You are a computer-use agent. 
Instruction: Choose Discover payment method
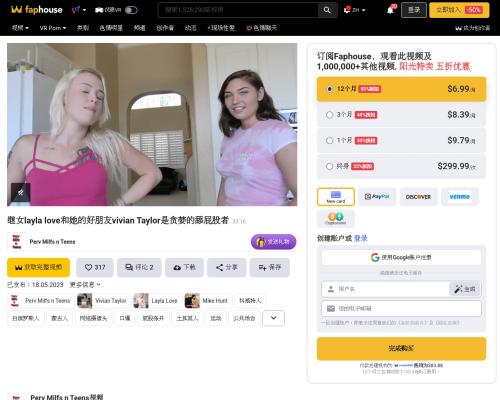point(418,197)
